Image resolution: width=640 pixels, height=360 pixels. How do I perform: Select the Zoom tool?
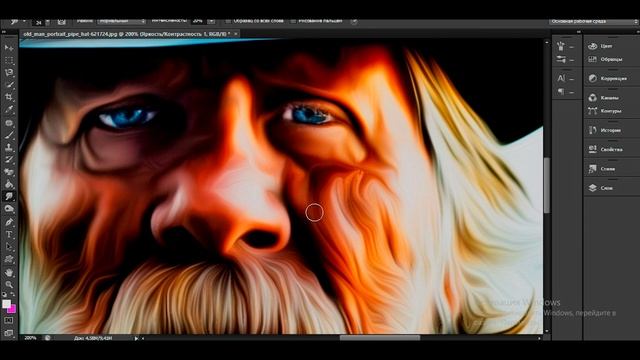pos(9,284)
